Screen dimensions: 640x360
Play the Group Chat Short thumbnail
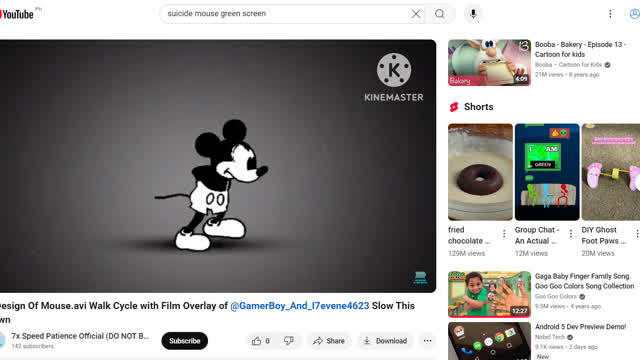[x=547, y=172]
